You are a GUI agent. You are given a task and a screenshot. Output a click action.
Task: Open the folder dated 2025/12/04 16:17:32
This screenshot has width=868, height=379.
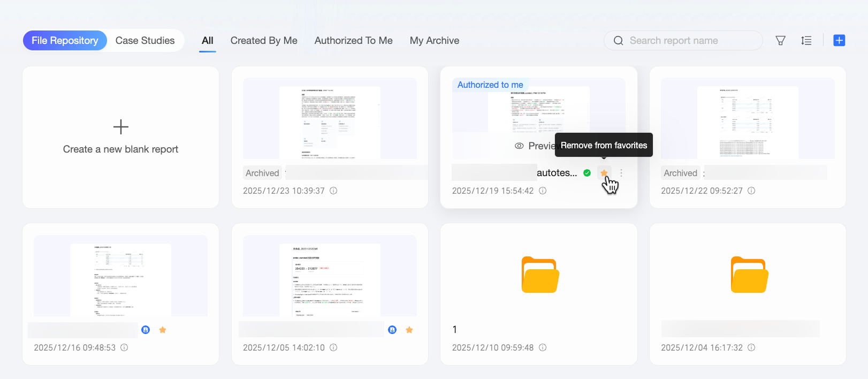click(x=749, y=275)
